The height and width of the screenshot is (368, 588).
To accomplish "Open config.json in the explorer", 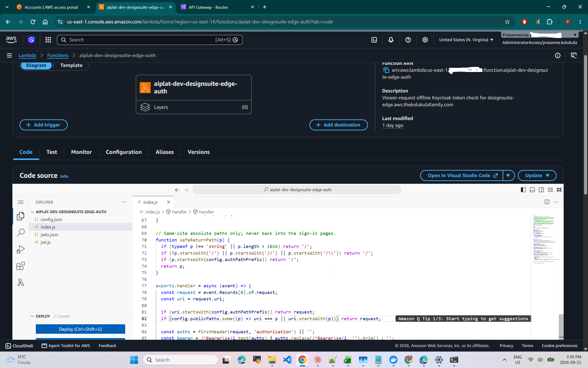I will tap(51, 219).
